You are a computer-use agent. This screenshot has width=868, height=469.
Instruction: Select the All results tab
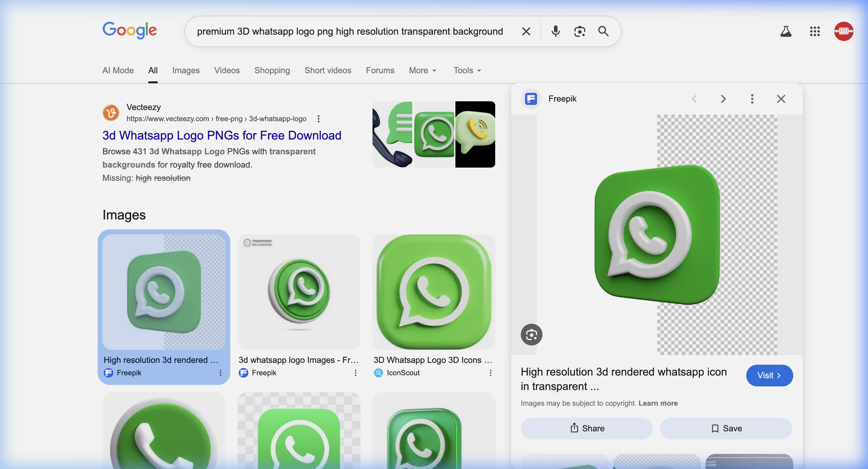pyautogui.click(x=153, y=70)
